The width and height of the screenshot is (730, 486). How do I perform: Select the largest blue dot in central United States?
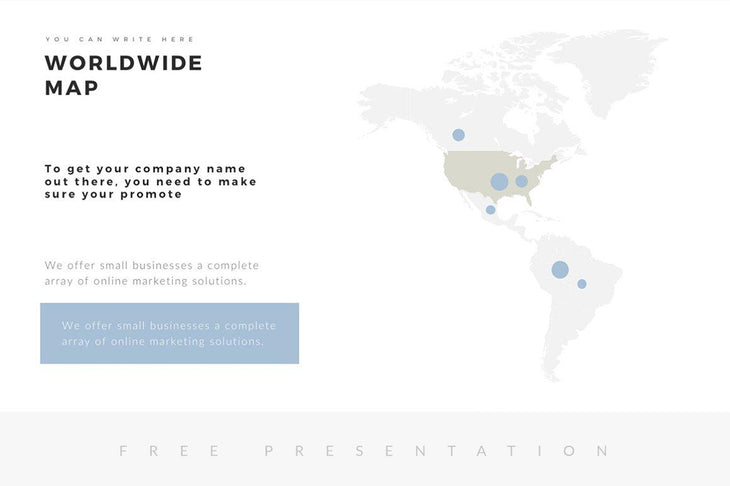(499, 181)
